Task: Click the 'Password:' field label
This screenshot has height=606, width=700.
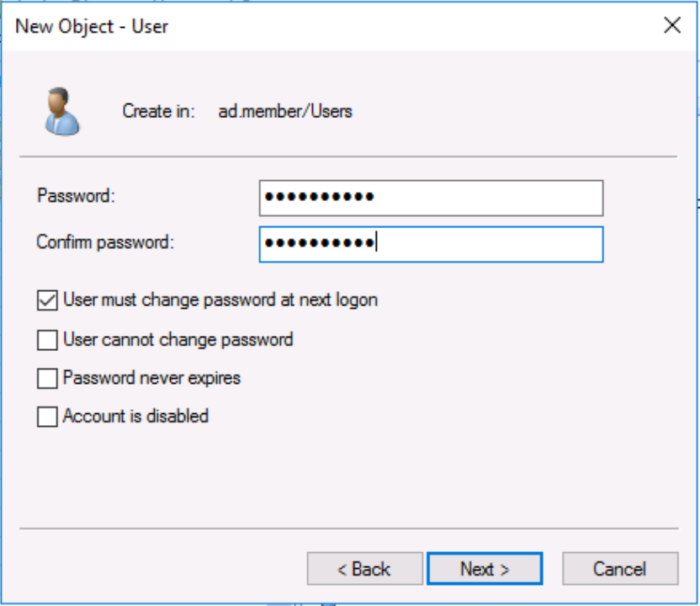Action: (76, 196)
